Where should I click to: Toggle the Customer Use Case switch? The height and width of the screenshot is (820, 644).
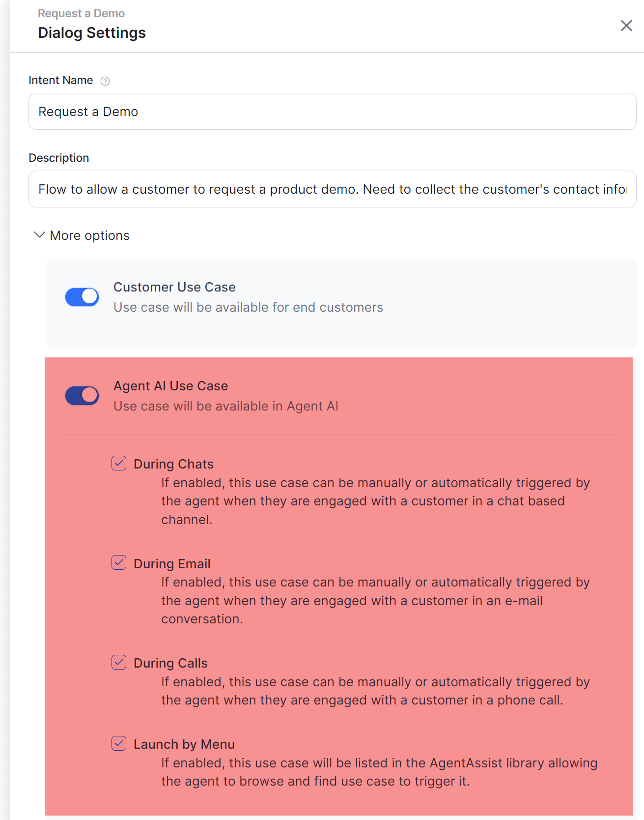pos(82,297)
